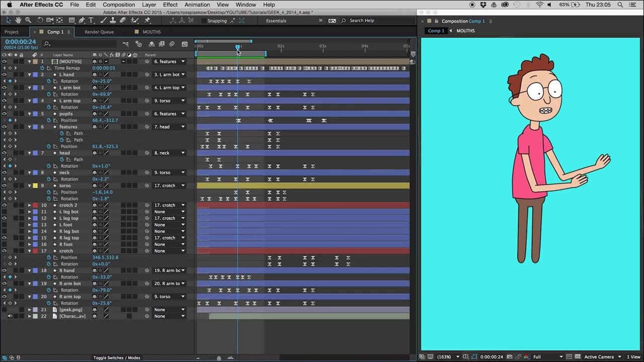Toggle visibility of crotch 2 layer
The height and width of the screenshot is (362, 644).
pos(5,205)
